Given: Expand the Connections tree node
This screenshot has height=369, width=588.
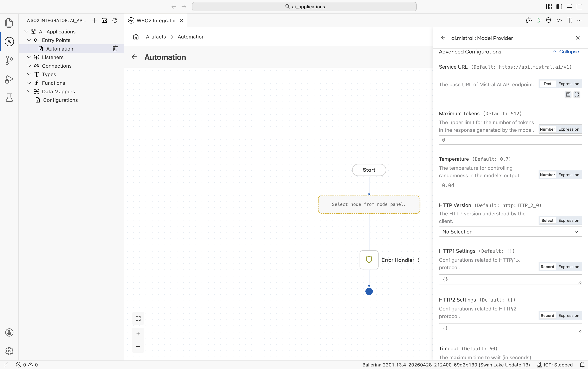Looking at the screenshot, I should pos(29,66).
